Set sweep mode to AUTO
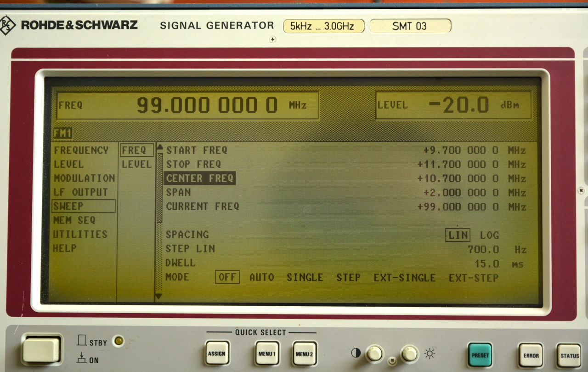 (262, 277)
